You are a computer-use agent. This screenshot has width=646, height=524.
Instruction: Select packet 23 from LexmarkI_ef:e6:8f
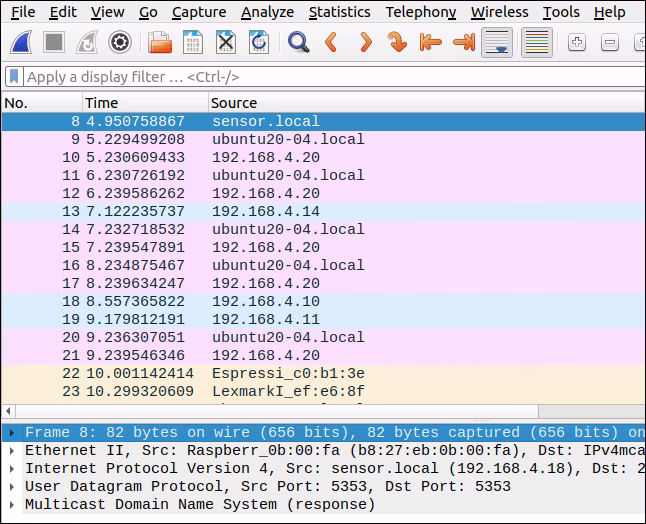(323, 391)
